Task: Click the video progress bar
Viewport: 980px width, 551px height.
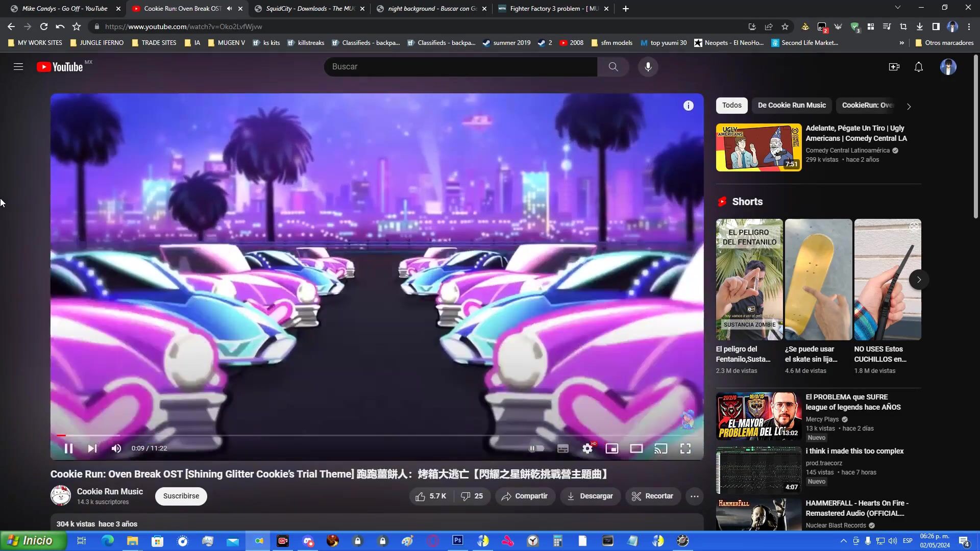Action: click(378, 435)
